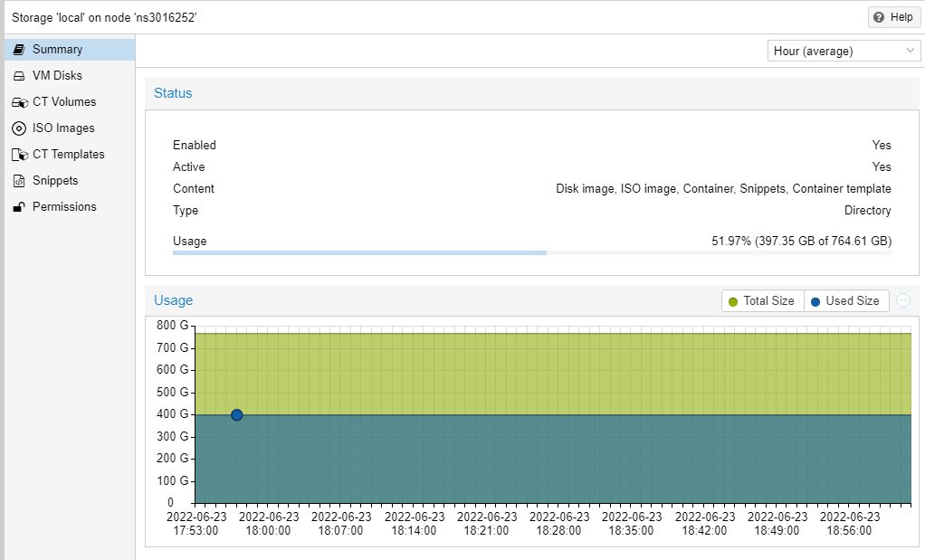This screenshot has height=560, width=925.
Task: Open the Snippets section
Action: pyautogui.click(x=55, y=181)
